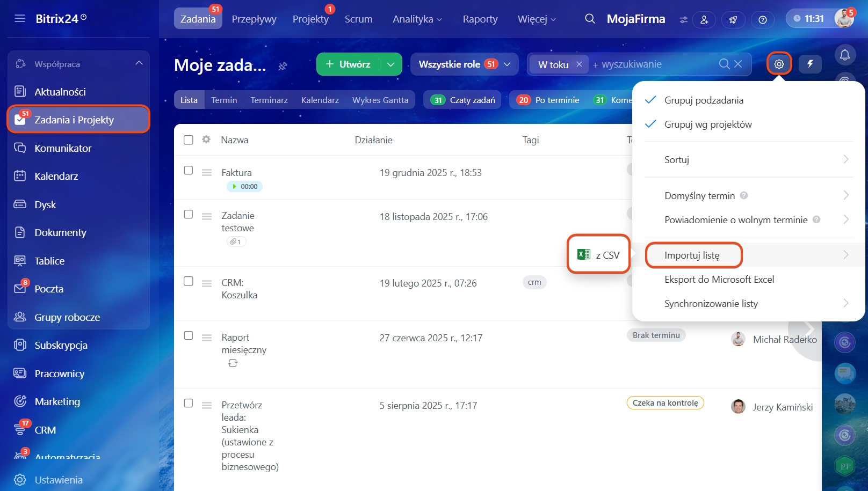Switch to the Wykres Gantta view
Image resolution: width=868 pixels, height=491 pixels.
(380, 100)
